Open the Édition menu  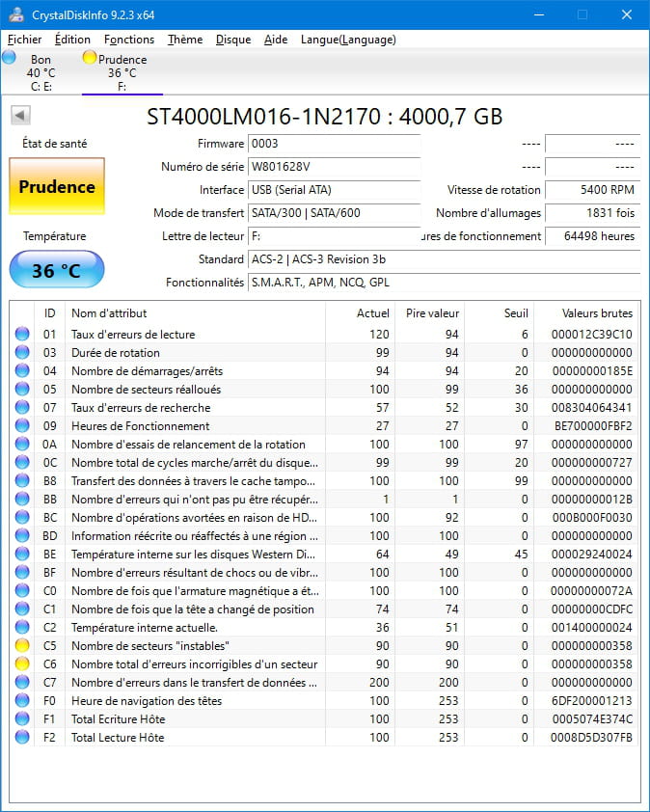(x=72, y=40)
